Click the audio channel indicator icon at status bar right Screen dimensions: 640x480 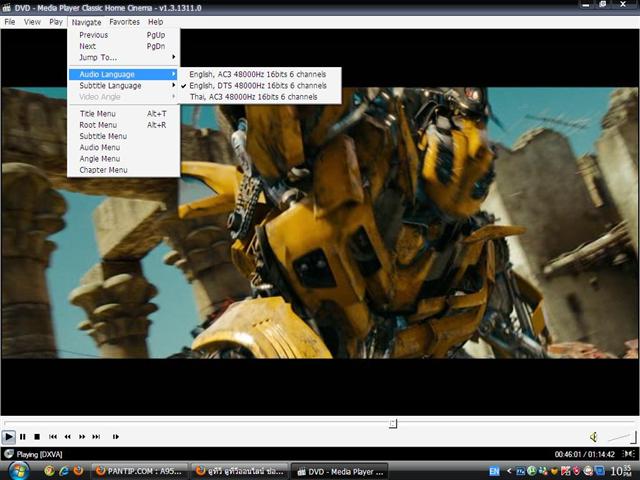[629, 454]
